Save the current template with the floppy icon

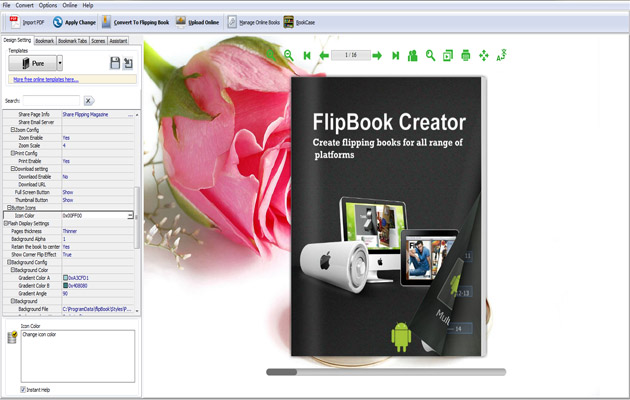(x=115, y=63)
